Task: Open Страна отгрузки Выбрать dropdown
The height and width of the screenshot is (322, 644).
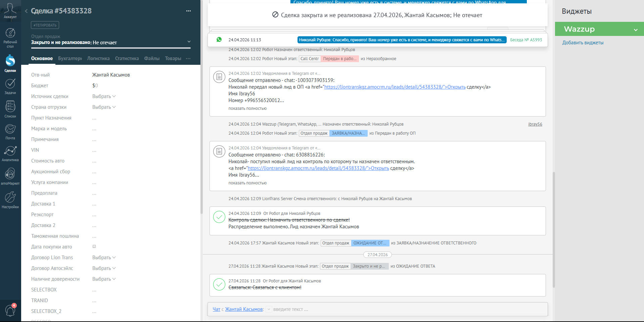Action: (x=104, y=107)
